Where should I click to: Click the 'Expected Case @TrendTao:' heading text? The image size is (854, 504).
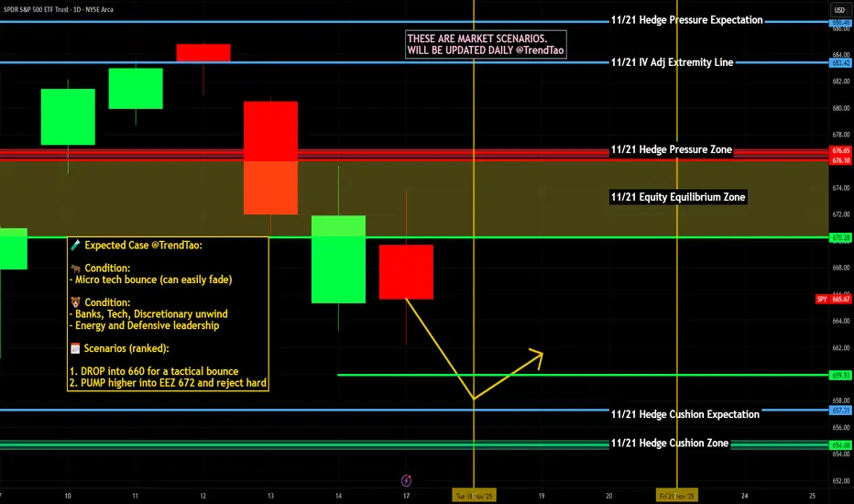pos(143,246)
